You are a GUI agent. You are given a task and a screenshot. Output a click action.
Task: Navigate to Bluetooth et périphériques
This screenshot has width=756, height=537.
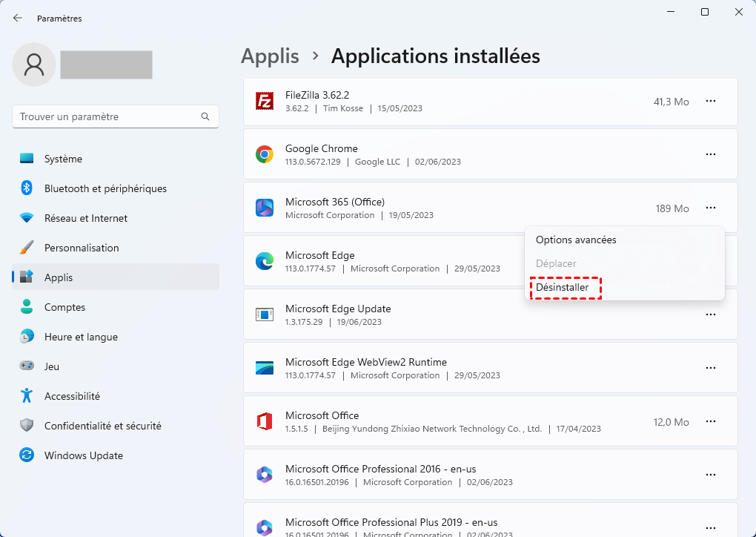click(x=105, y=188)
